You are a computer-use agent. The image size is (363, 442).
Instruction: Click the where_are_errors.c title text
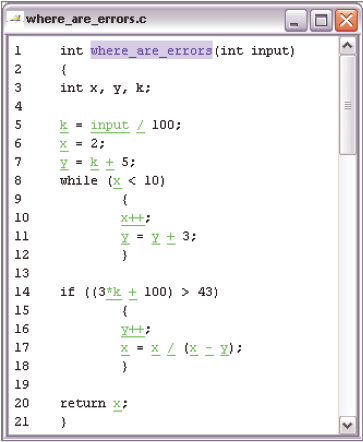(x=86, y=19)
